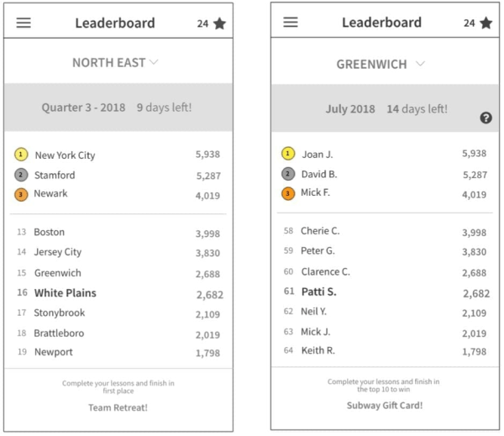This screenshot has width=504, height=436.
Task: Select the gold first-place medal for New York City
Action: [x=21, y=155]
